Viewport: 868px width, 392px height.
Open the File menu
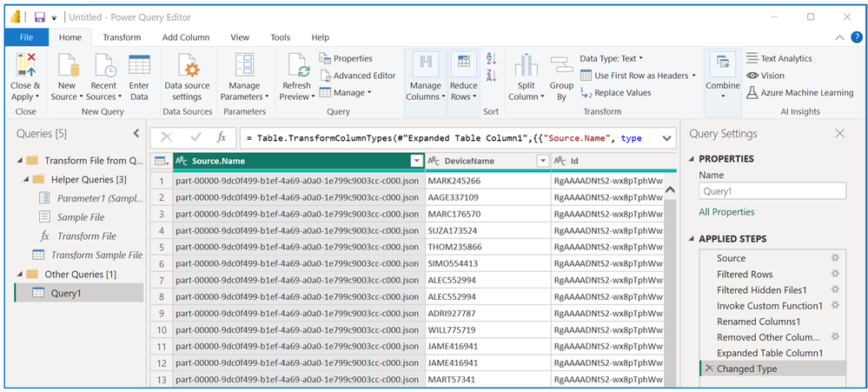tap(26, 37)
